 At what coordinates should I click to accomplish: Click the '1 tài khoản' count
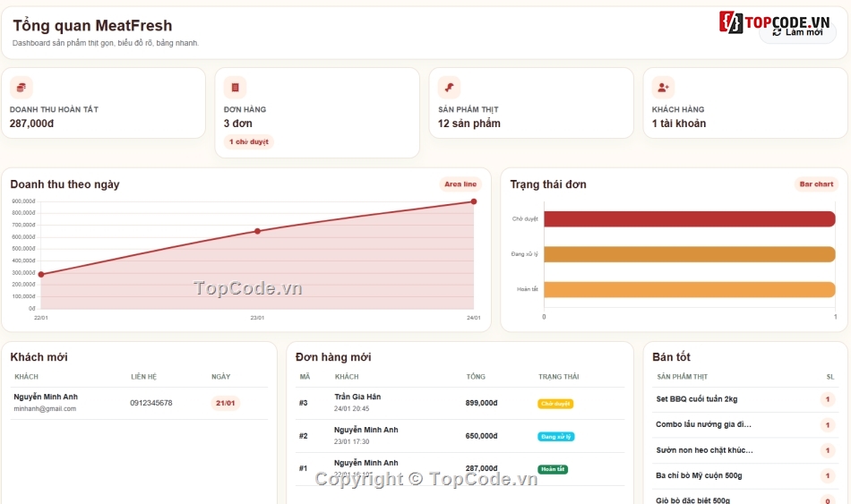click(x=679, y=124)
